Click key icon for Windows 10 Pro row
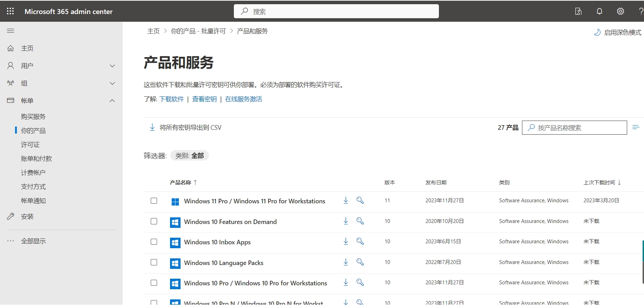This screenshot has width=644, height=305. click(x=360, y=282)
